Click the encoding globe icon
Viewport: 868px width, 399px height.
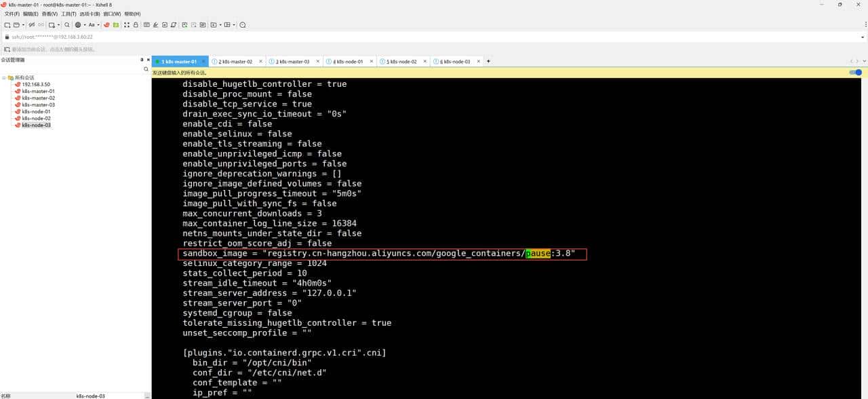coord(77,24)
